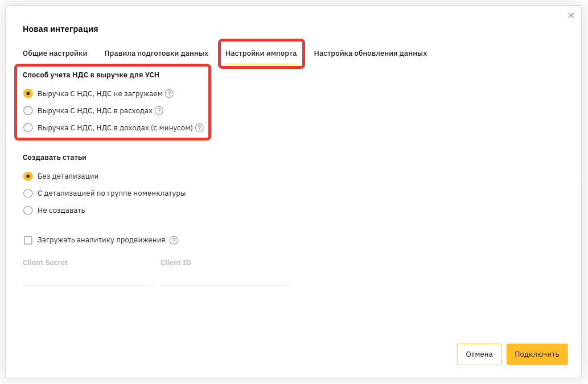Choose 'С детализацией по группе номенклатуры' option
This screenshot has height=384, width=588.
(x=28, y=193)
